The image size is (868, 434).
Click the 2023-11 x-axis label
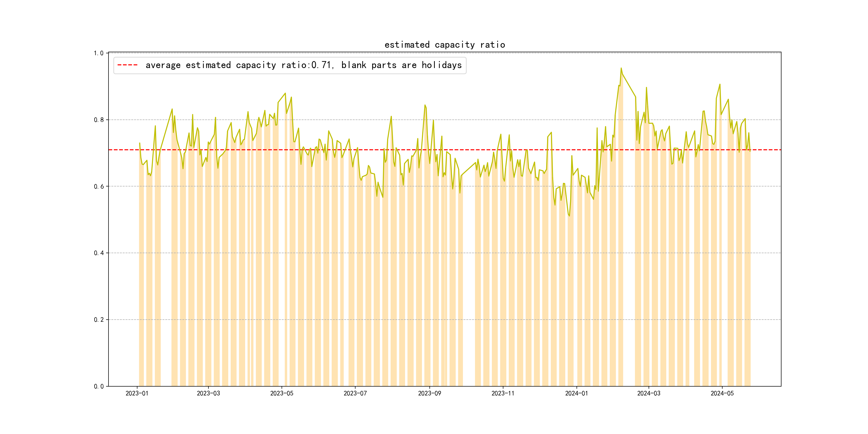pos(503,393)
